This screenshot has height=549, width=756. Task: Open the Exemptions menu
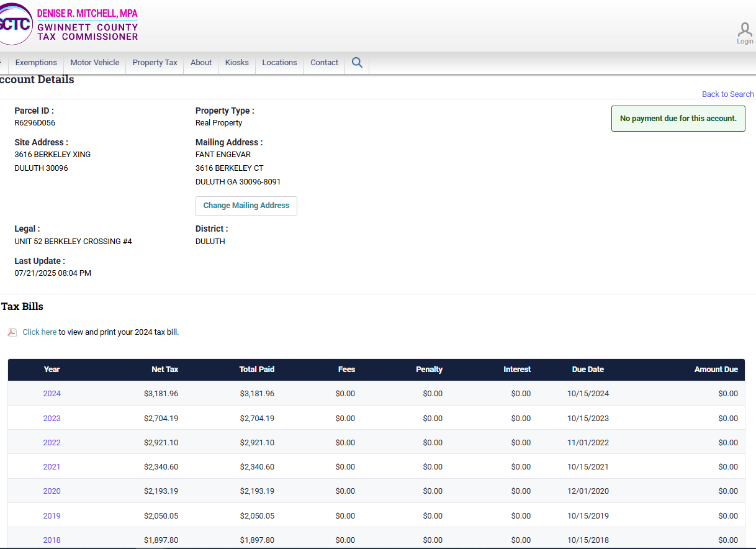(x=36, y=63)
